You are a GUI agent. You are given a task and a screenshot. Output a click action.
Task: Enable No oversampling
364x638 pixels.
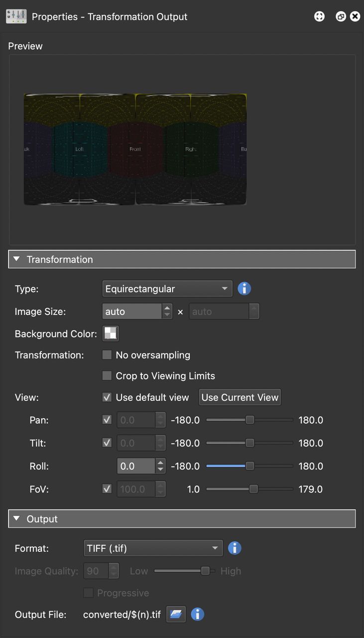107,355
